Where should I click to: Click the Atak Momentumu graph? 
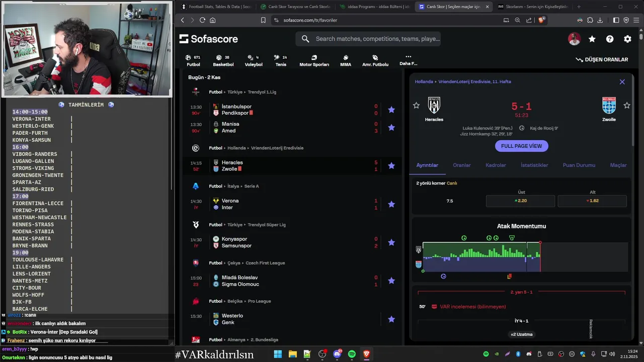525,257
